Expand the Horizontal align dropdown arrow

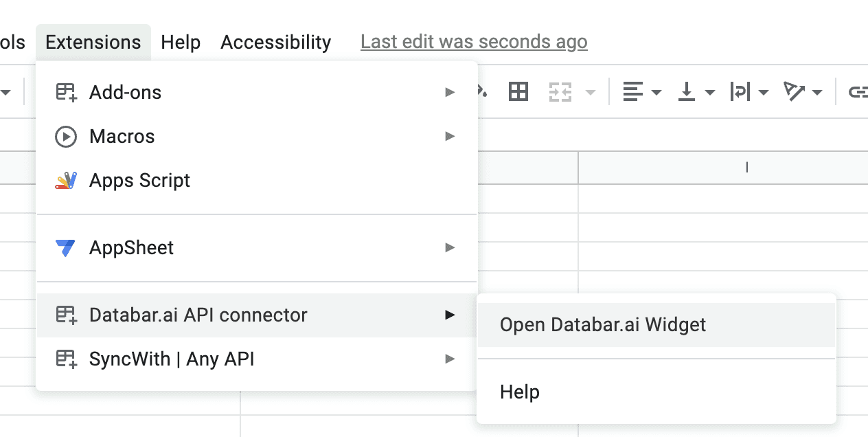[656, 92]
